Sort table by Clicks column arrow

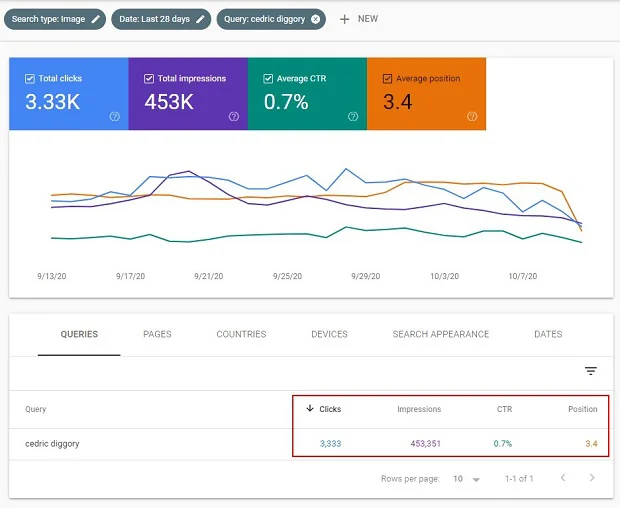pyautogui.click(x=310, y=409)
